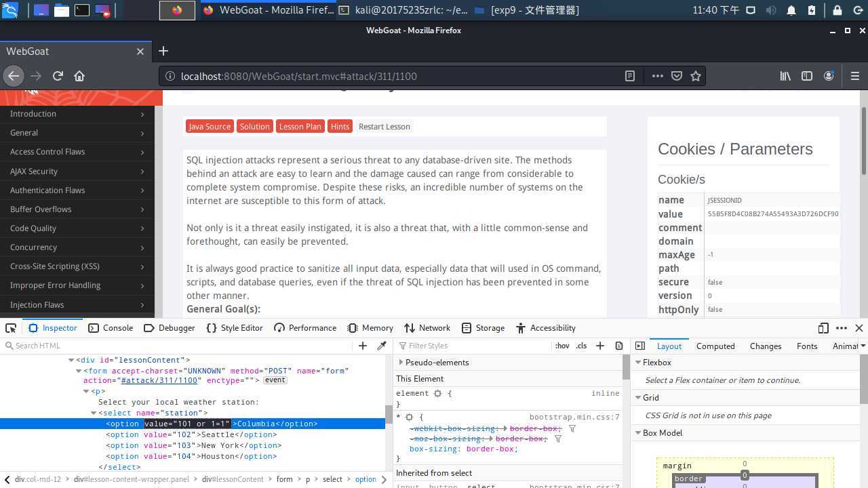The height and width of the screenshot is (488, 868).
Task: Select the Seattle option node in markup
Action: coord(191,434)
